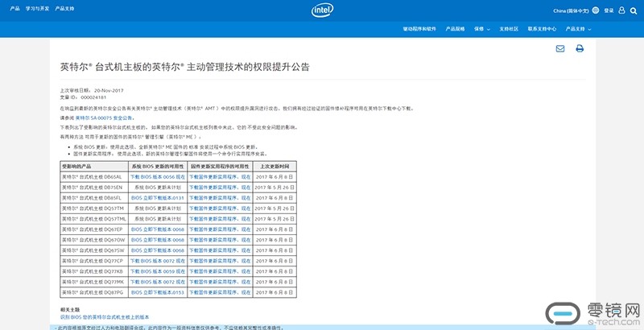Download BIOS 版本 0068 for DQ67EP
The width and height of the screenshot is (644, 330).
click(158, 229)
